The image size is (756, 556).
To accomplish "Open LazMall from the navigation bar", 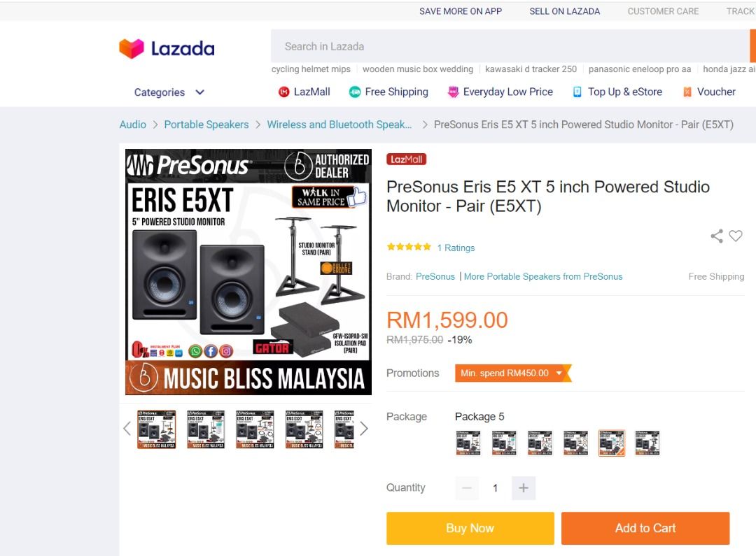I will tap(304, 92).
